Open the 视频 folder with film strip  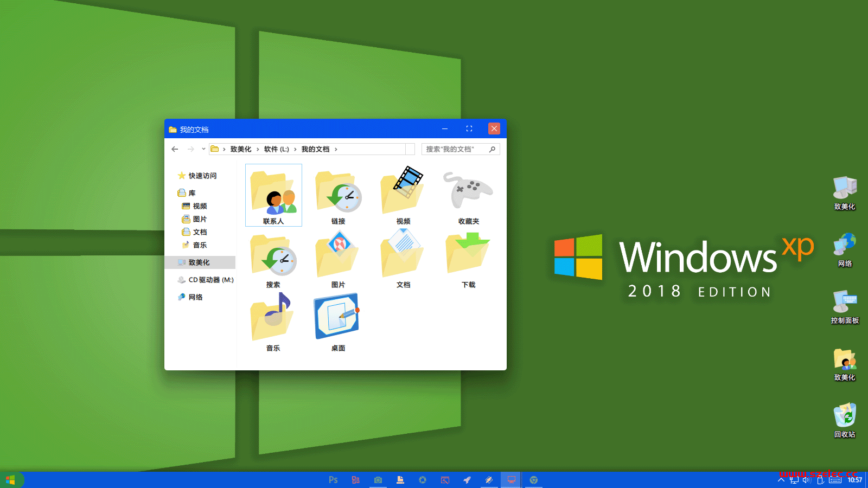pos(403,195)
